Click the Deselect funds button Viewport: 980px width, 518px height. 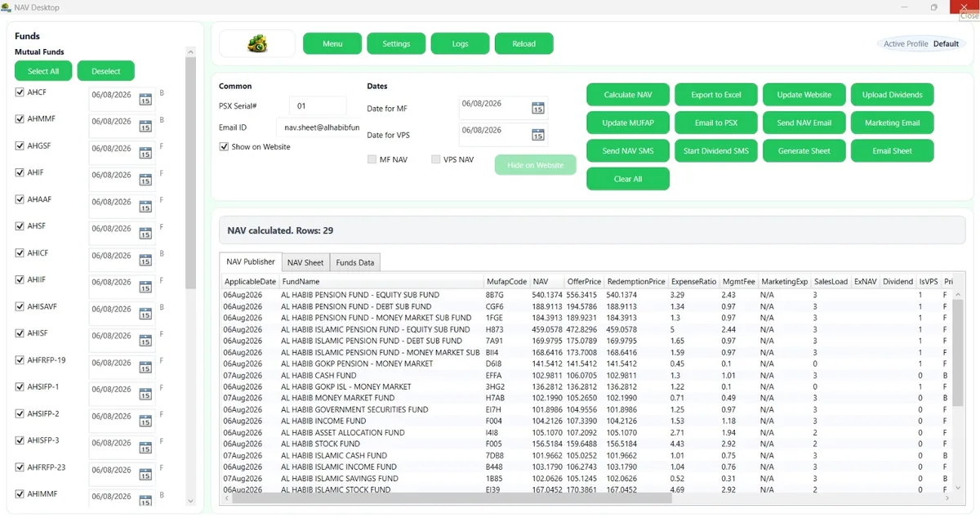[x=106, y=71]
